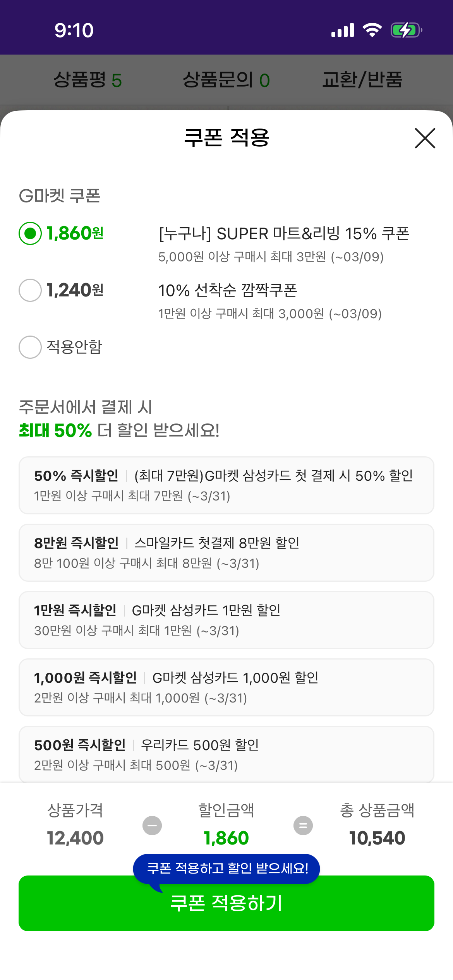
Task: Tap the equals icon before 총 상품금액
Action: pos(303,826)
